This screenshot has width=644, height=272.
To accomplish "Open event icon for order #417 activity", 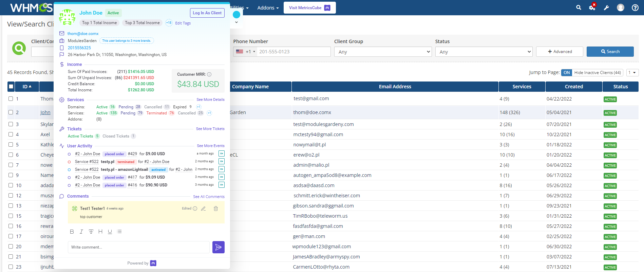I will click(x=222, y=177).
